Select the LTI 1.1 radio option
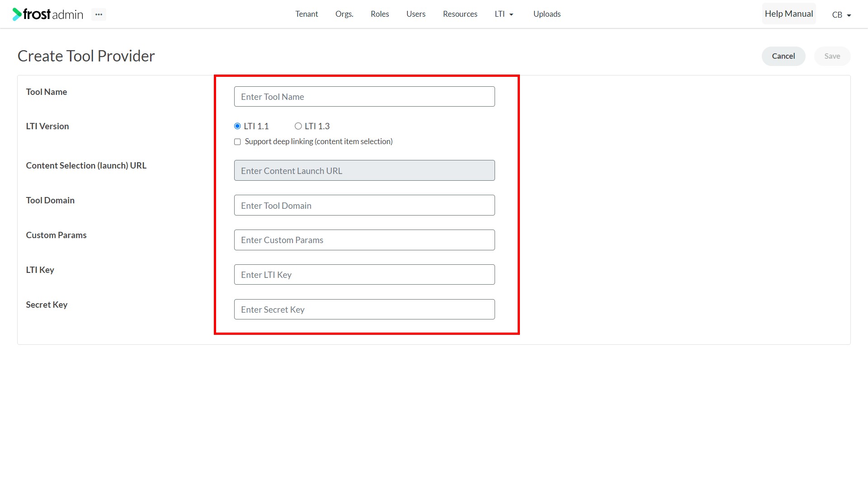Image resolution: width=868 pixels, height=488 pixels. pyautogui.click(x=237, y=126)
